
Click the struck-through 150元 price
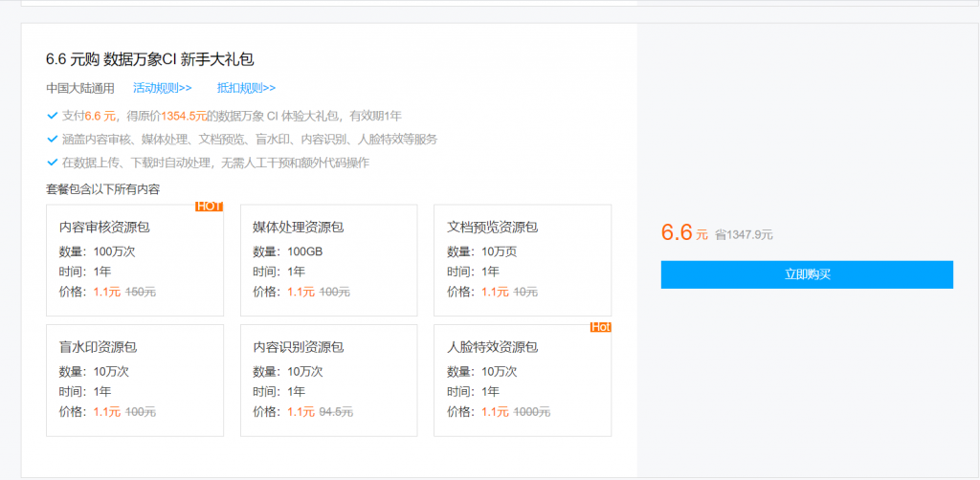click(141, 293)
